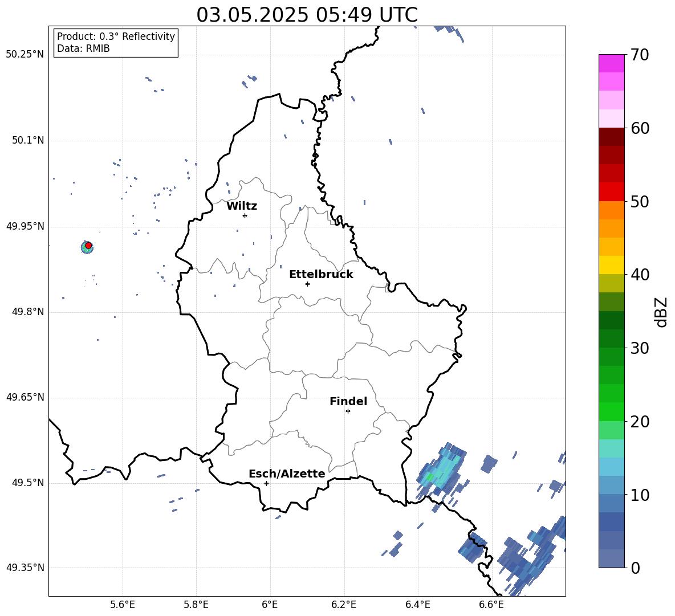Viewport: 675px width, 616px height.
Task: Click the Data: RMIB label
Action: point(83,48)
